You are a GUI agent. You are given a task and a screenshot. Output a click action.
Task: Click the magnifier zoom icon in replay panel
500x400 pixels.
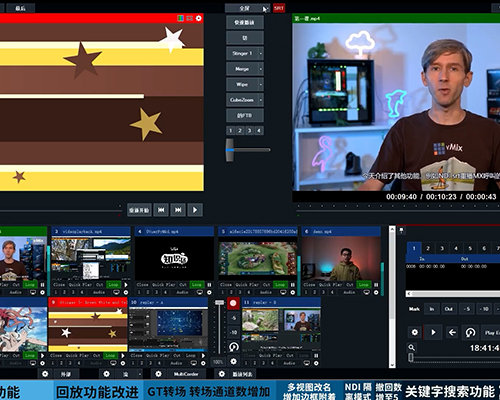tap(412, 348)
